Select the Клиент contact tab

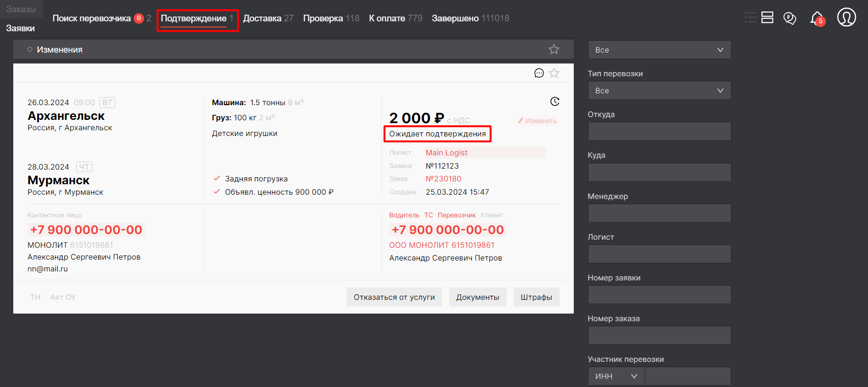coord(492,215)
